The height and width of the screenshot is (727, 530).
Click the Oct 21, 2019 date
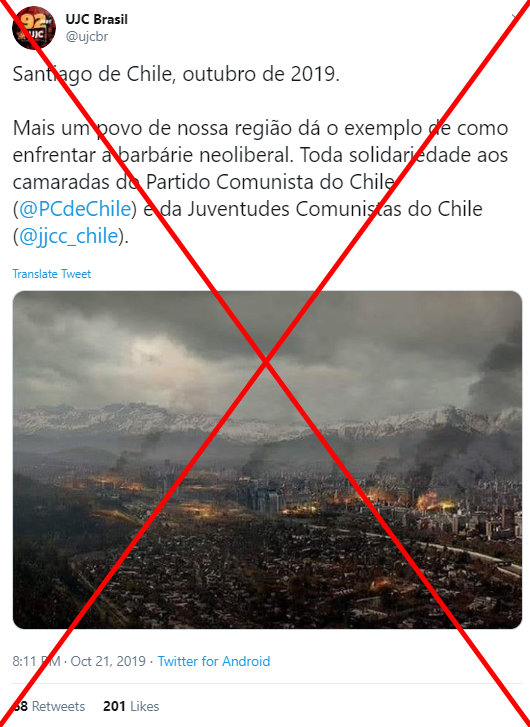pyautogui.click(x=108, y=661)
